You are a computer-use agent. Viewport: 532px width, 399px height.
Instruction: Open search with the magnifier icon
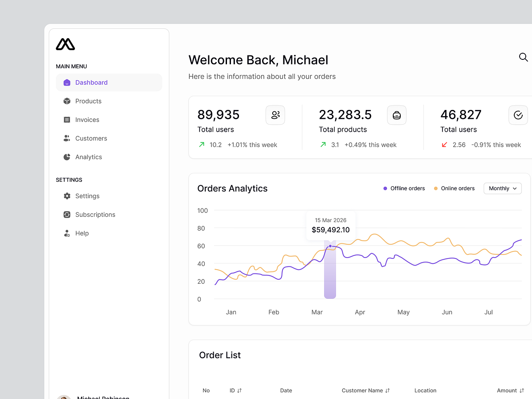point(523,57)
